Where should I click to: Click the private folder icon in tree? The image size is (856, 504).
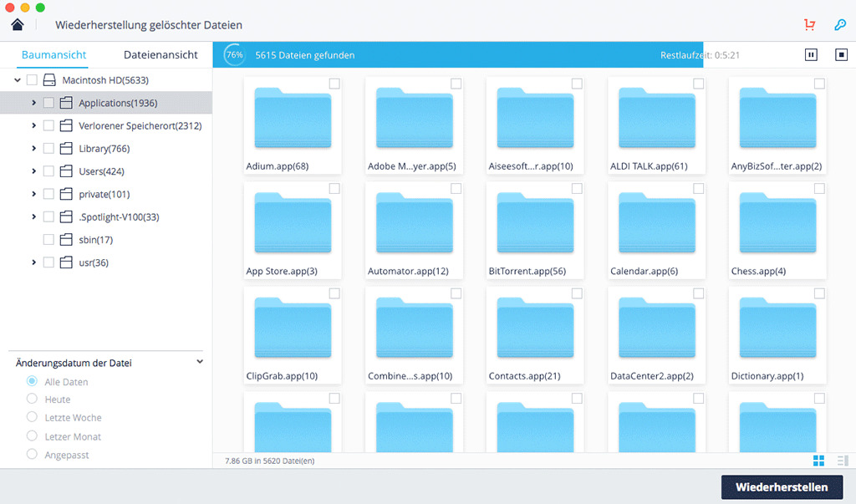(x=66, y=194)
